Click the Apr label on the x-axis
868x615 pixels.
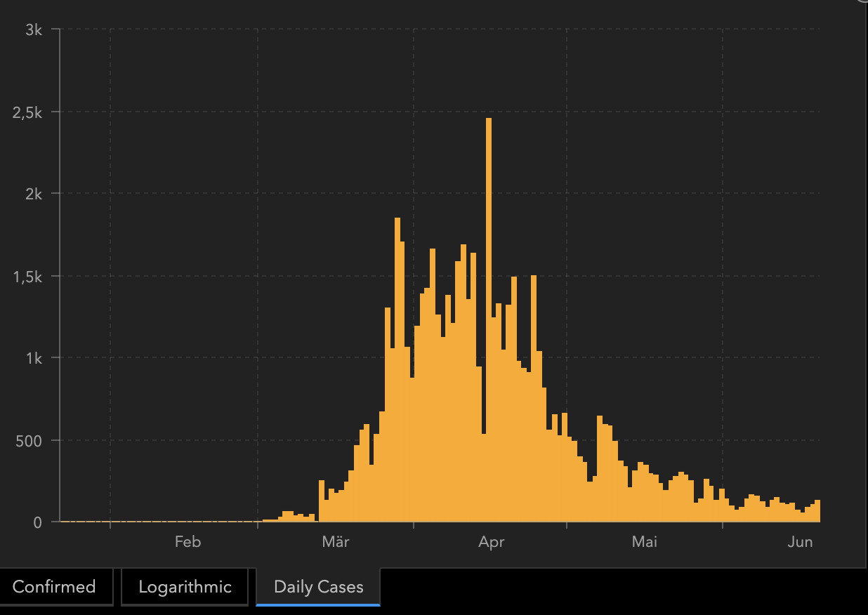[491, 541]
